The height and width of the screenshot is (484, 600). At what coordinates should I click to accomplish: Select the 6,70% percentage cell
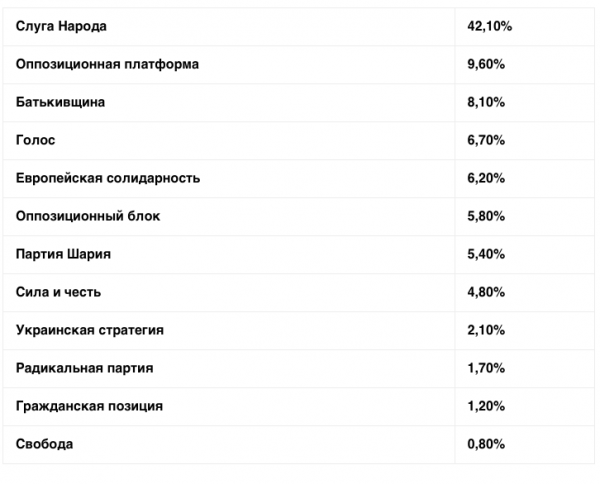(485, 140)
